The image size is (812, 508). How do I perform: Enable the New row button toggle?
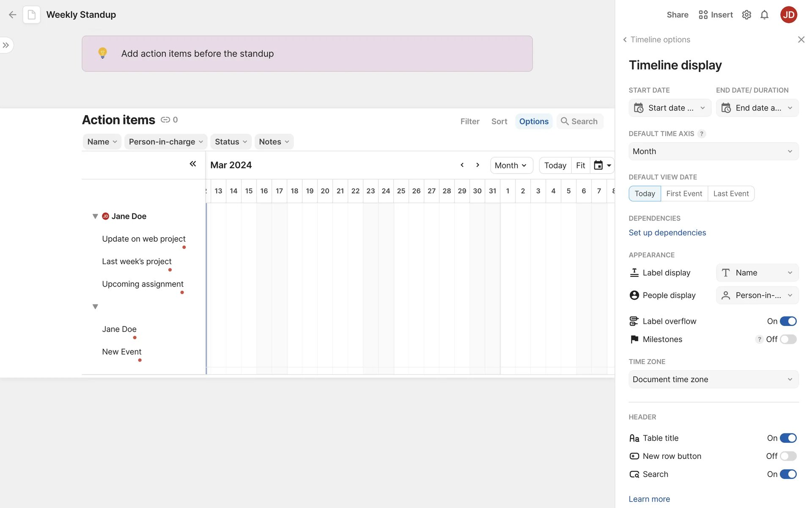click(x=788, y=456)
